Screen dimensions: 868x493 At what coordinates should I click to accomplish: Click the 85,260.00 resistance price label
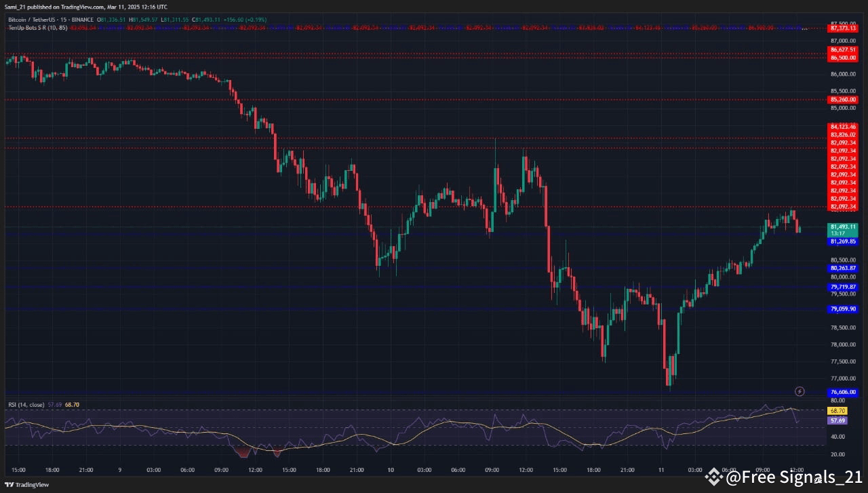tap(843, 100)
